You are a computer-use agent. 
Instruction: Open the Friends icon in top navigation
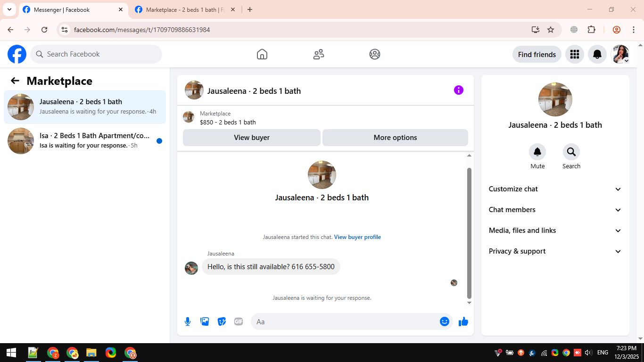[x=319, y=54]
